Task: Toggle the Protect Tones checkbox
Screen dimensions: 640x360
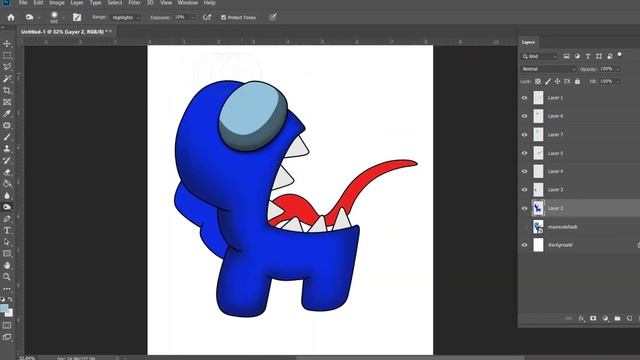Action: click(223, 18)
